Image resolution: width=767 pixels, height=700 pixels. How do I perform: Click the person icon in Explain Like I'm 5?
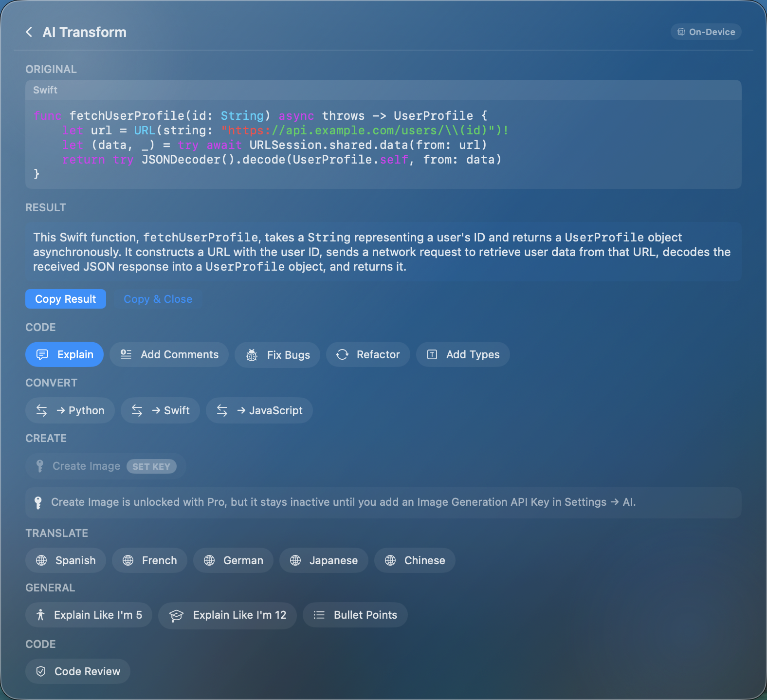(41, 615)
